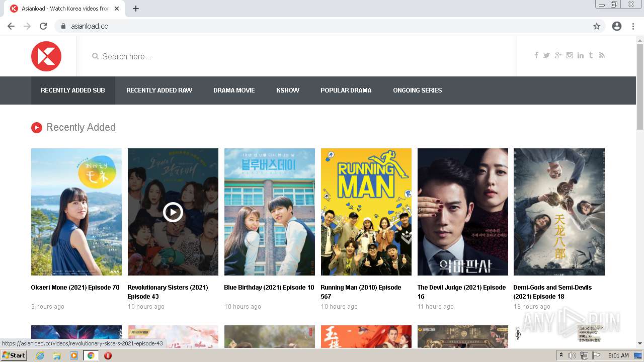This screenshot has width=644, height=362.
Task: Open the Popular Drama menu item
Action: [346, 90]
